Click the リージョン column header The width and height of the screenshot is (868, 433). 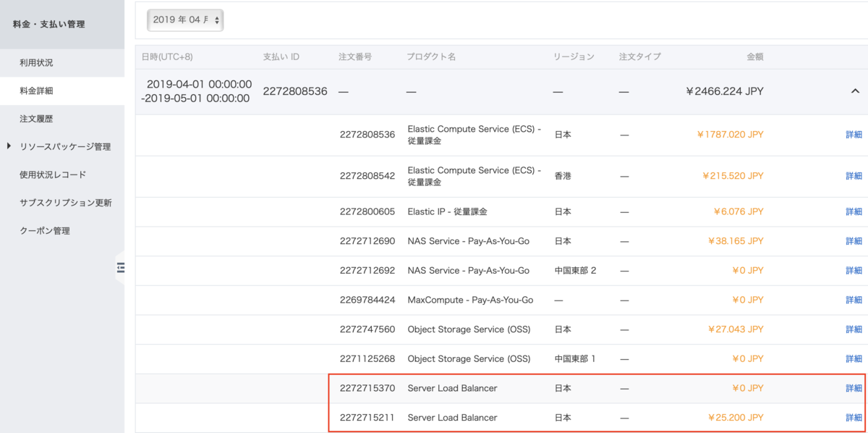click(x=574, y=56)
